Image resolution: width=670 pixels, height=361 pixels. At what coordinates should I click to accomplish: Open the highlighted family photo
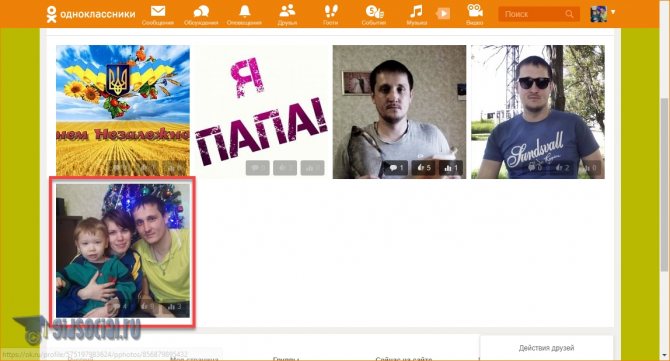123,250
